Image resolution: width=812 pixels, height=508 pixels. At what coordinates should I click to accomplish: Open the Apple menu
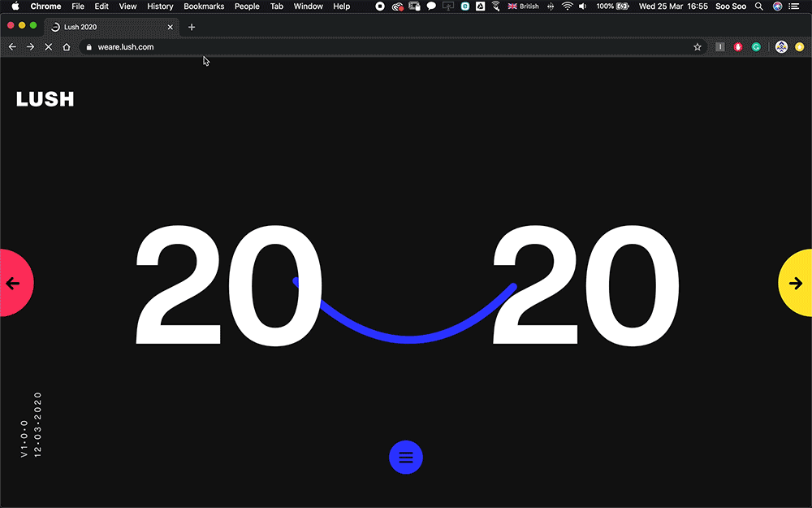pos(15,7)
